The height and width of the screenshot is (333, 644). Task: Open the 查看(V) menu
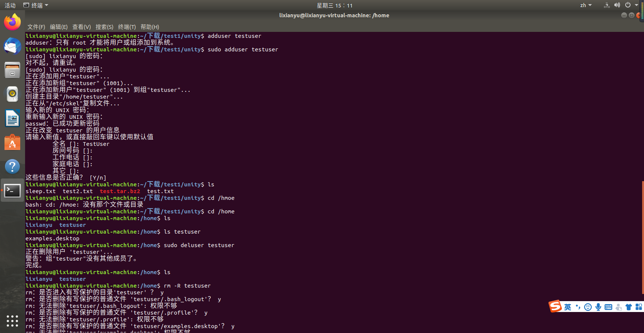[82, 27]
